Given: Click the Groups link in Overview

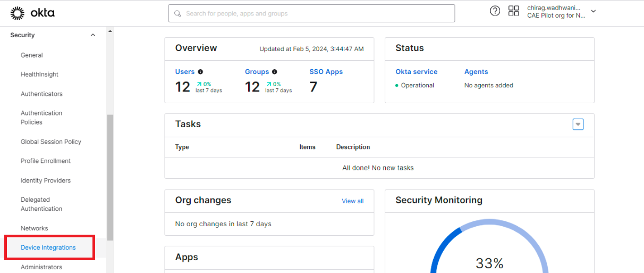Looking at the screenshot, I should coord(257,72).
